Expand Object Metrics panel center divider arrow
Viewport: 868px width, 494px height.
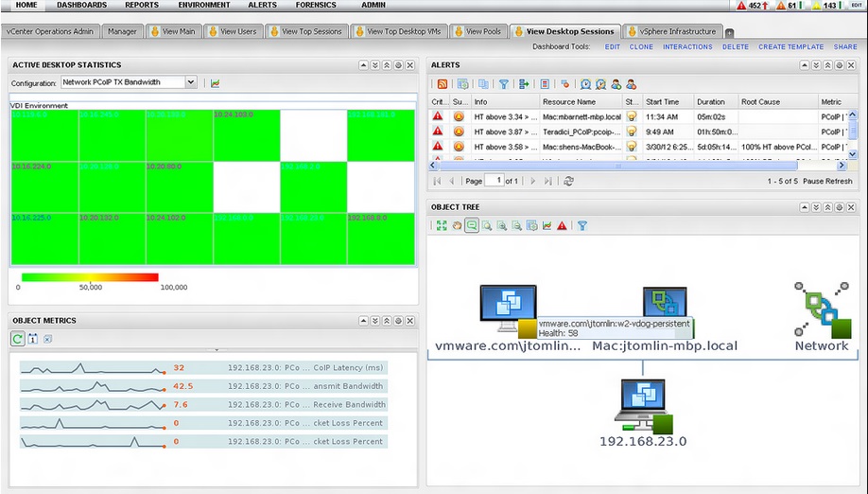point(217,350)
